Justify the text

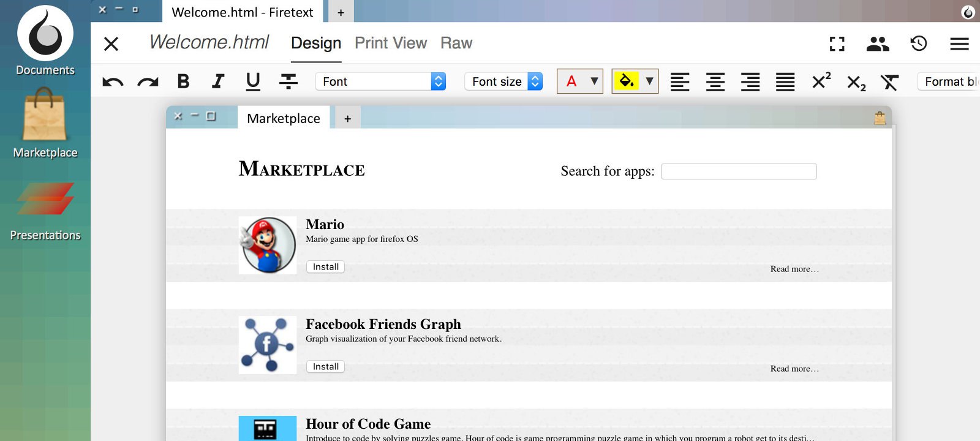(785, 81)
